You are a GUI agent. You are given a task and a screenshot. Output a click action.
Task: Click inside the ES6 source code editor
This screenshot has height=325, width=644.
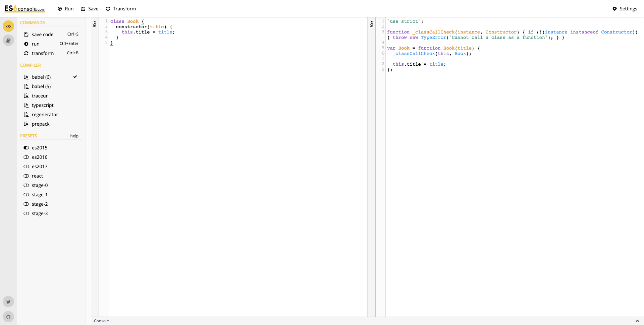point(235,134)
